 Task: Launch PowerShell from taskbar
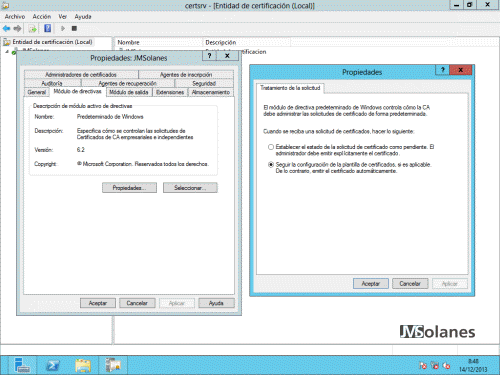coord(53,365)
